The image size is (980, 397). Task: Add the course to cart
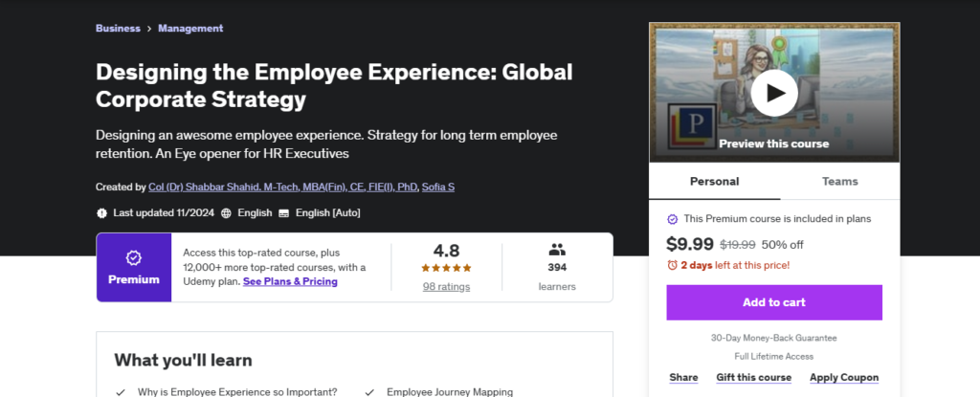(x=773, y=302)
